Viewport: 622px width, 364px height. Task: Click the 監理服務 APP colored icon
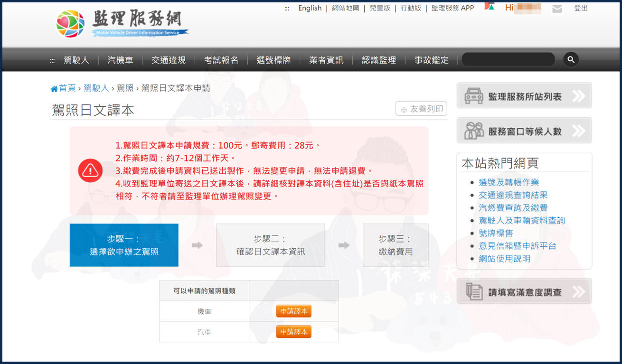[x=489, y=7]
